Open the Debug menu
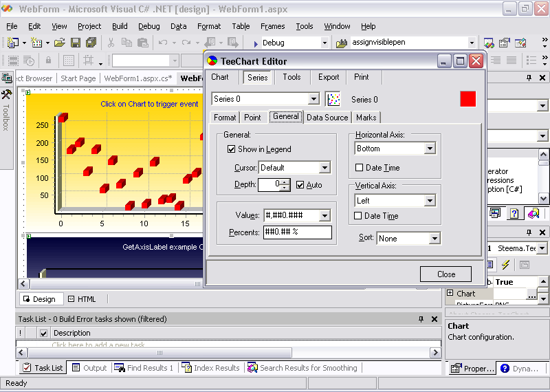This screenshot has width=550, height=392. click(148, 26)
